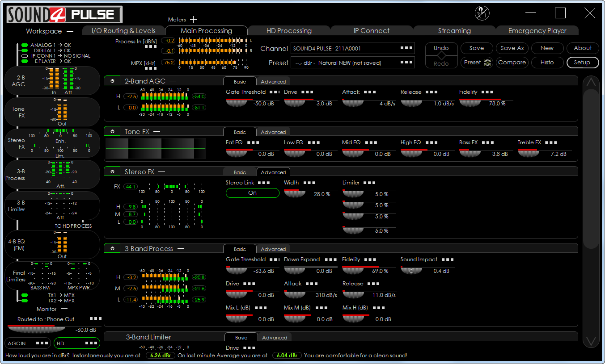Screen dimensions: 605x364
Task: Toggle the AGC IN monitor source button
Action: click(28, 343)
